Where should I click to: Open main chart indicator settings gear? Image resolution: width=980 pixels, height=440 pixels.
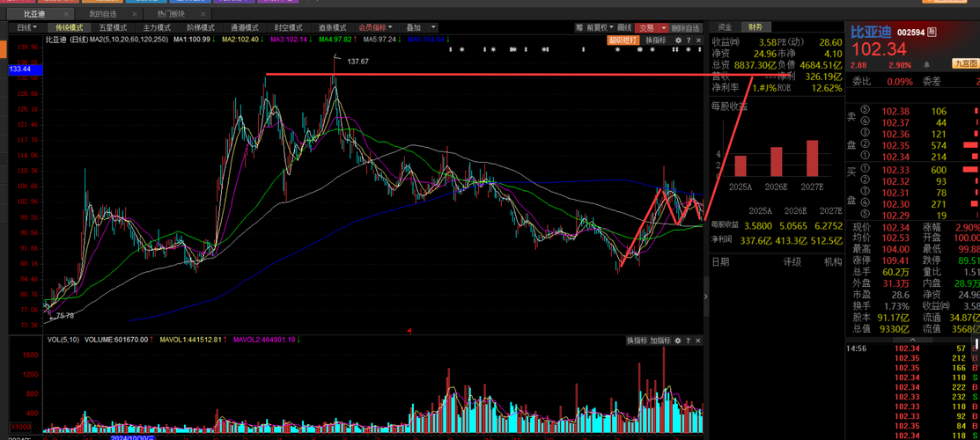point(677,40)
